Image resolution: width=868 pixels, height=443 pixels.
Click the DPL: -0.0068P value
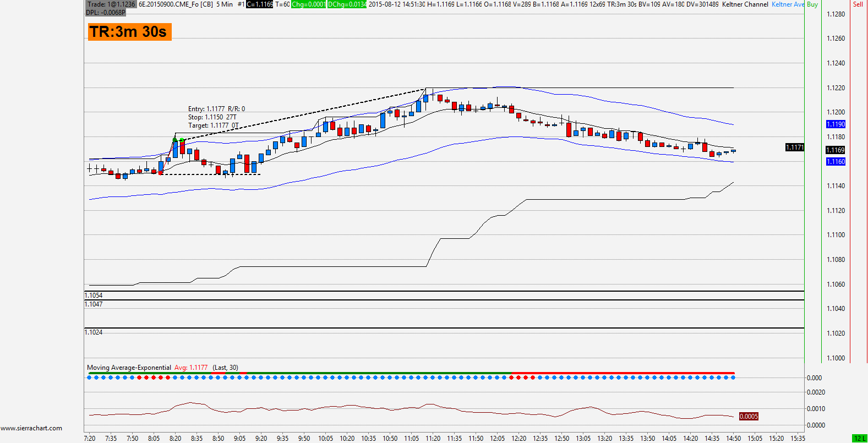coord(106,12)
